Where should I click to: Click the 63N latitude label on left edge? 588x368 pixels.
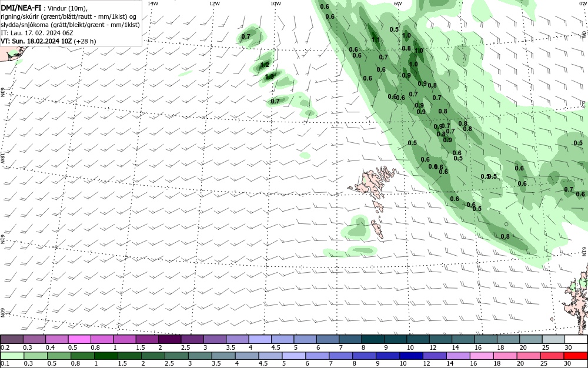point(2,92)
